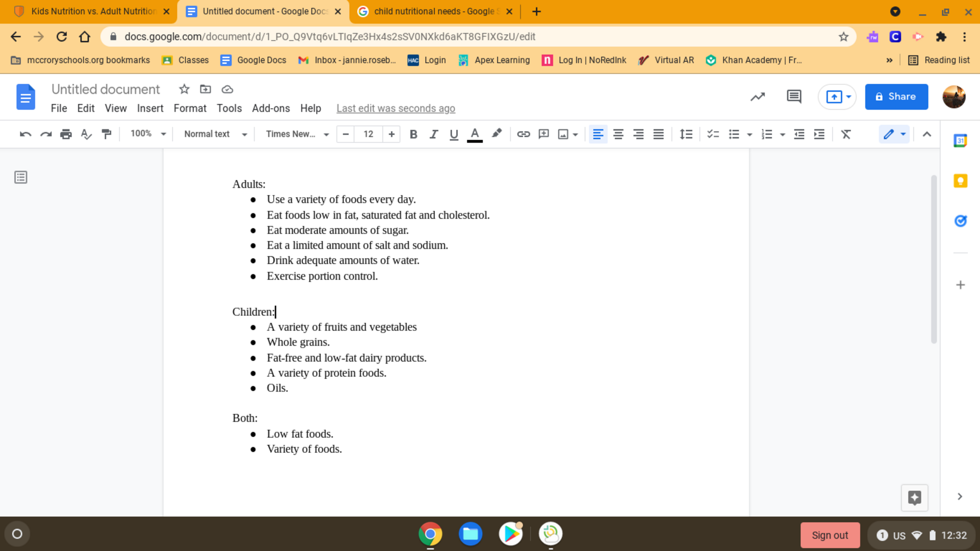This screenshot has width=980, height=551.
Task: Click the font size input field
Action: (368, 135)
